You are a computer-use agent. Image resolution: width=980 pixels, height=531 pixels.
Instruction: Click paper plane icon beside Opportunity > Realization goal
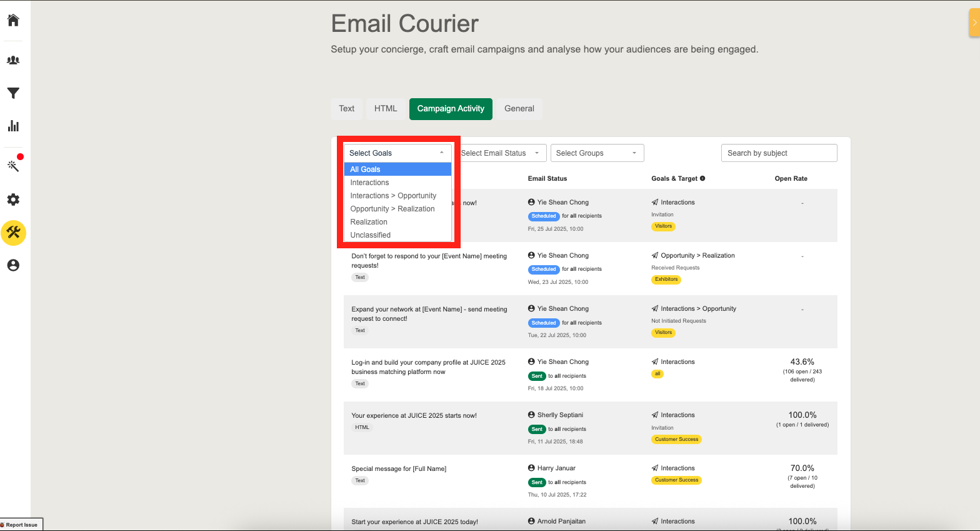click(x=655, y=255)
